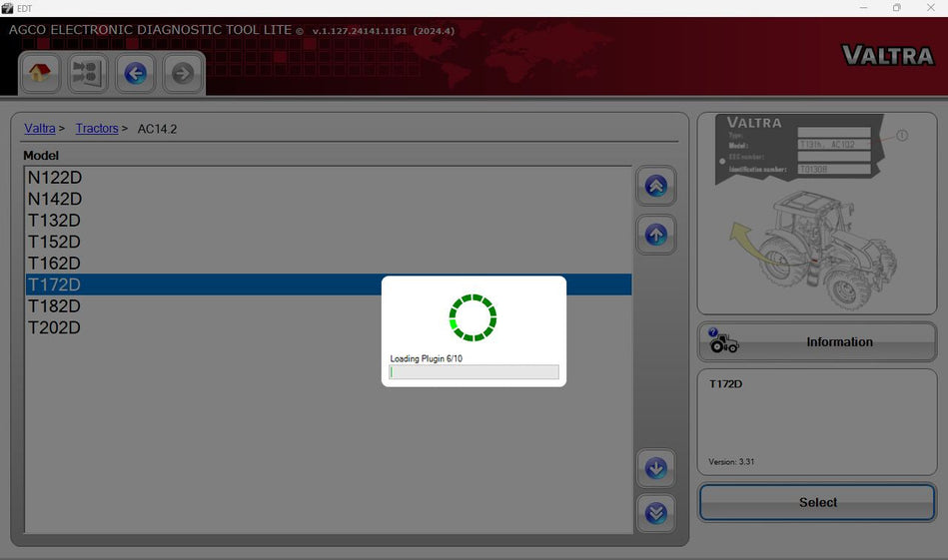The image size is (948, 560).
Task: Select model N122D in the list
Action: point(55,178)
